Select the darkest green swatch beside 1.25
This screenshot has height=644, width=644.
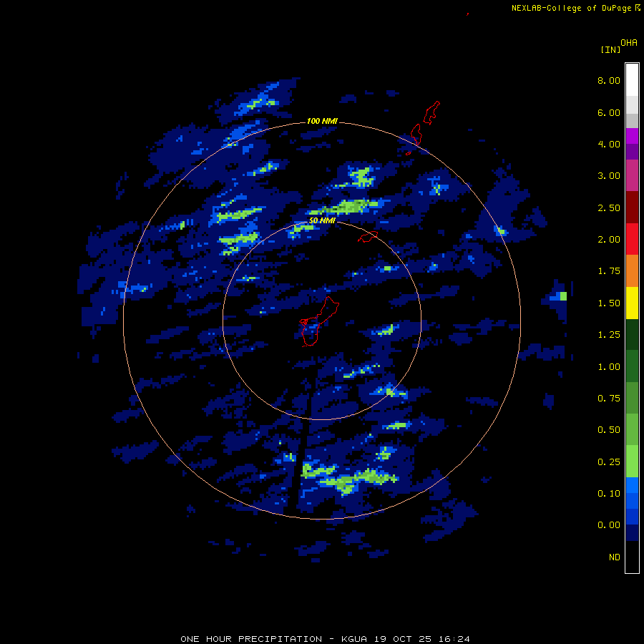632,334
